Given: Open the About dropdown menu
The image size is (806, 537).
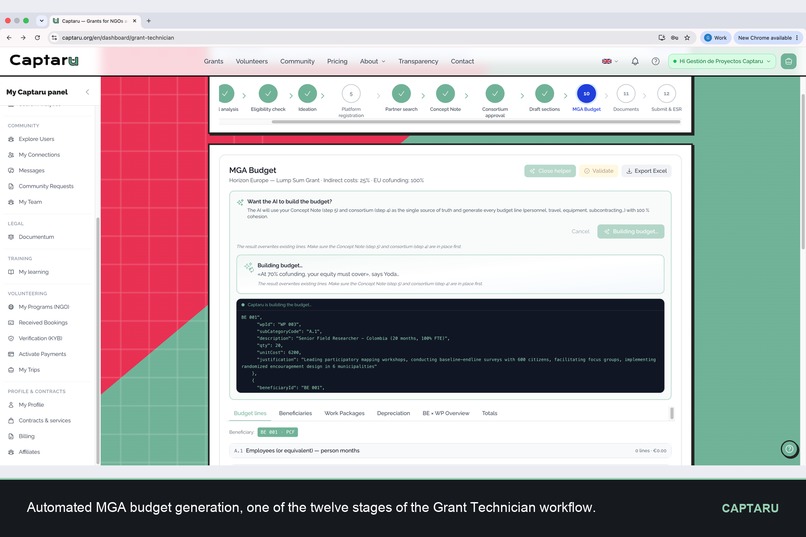Looking at the screenshot, I should (x=372, y=61).
